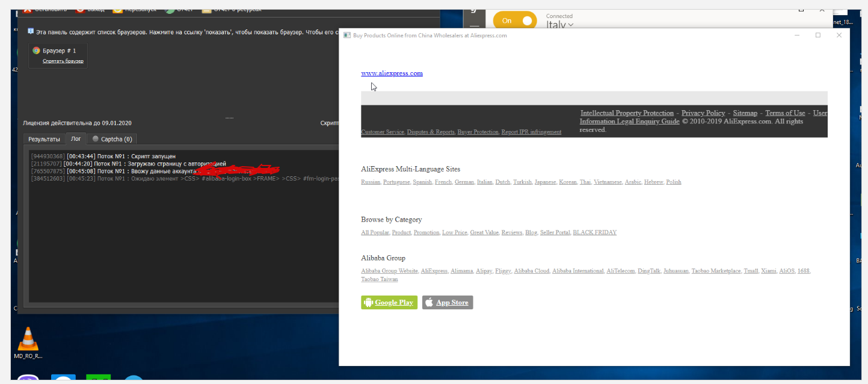Image resolution: width=868 pixels, height=384 pixels.
Task: Open Intellectual Property Protection link
Action: 627,113
